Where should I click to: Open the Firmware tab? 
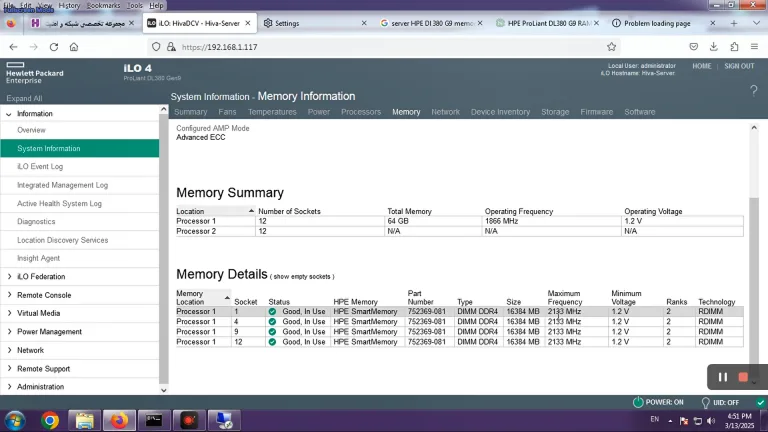click(x=597, y=112)
